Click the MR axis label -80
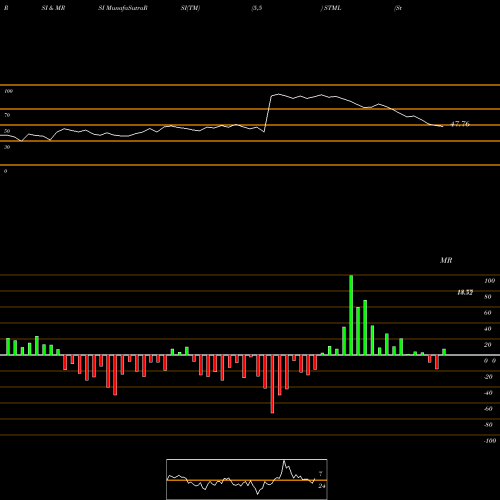The image size is (500, 500). (x=488, y=425)
